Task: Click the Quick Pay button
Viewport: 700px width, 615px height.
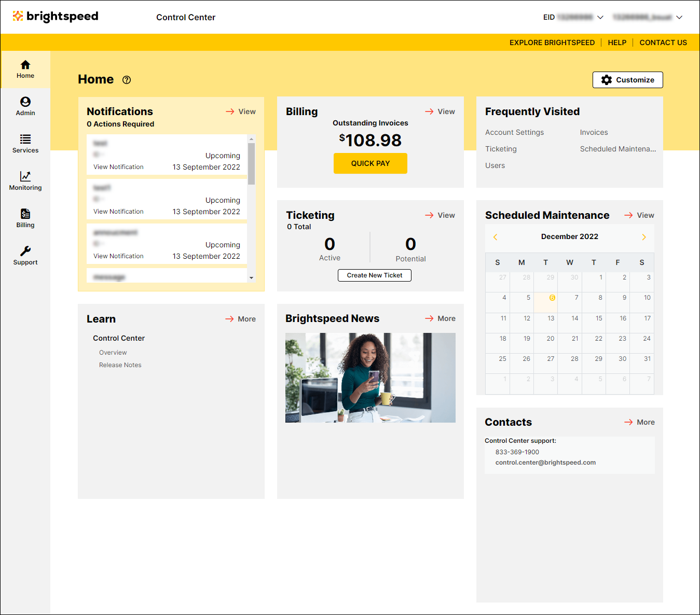Action: coord(370,163)
